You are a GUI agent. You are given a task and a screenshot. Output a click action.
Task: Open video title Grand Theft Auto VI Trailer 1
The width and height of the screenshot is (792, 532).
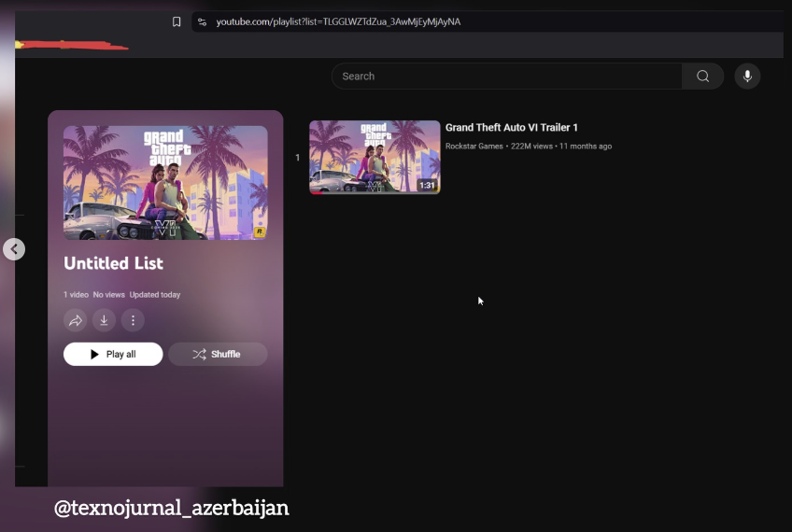coord(511,128)
